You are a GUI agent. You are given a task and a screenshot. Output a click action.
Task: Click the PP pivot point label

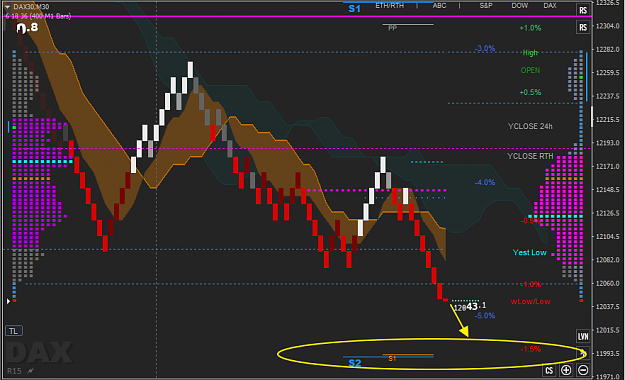coord(393,28)
